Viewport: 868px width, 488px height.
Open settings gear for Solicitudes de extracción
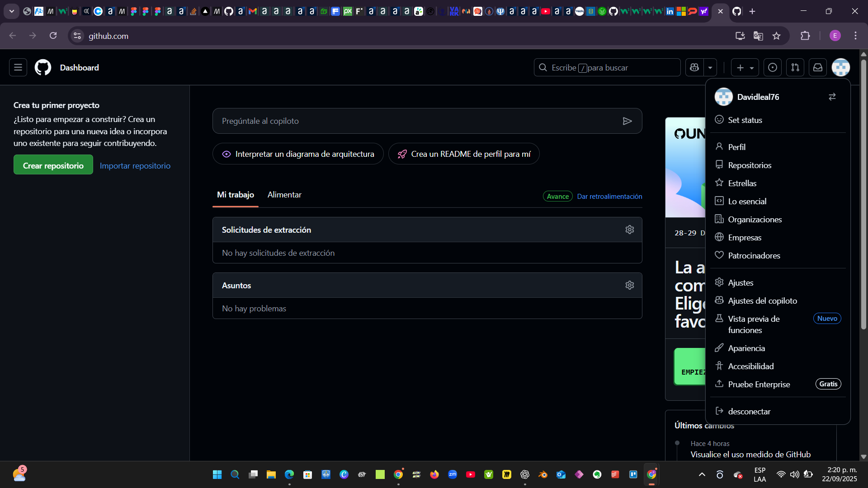click(x=630, y=230)
